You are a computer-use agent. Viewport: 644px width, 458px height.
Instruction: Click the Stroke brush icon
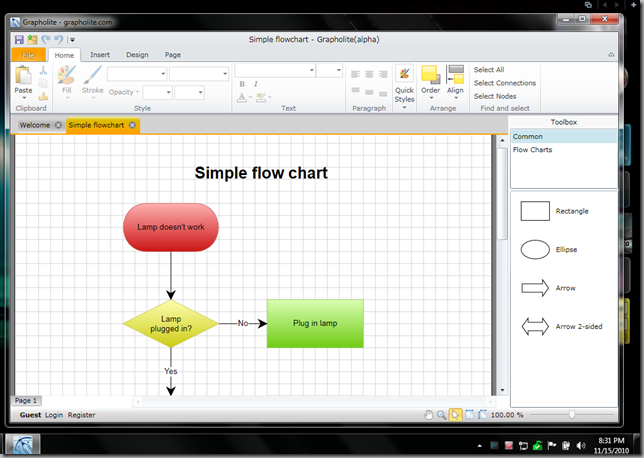(x=92, y=75)
